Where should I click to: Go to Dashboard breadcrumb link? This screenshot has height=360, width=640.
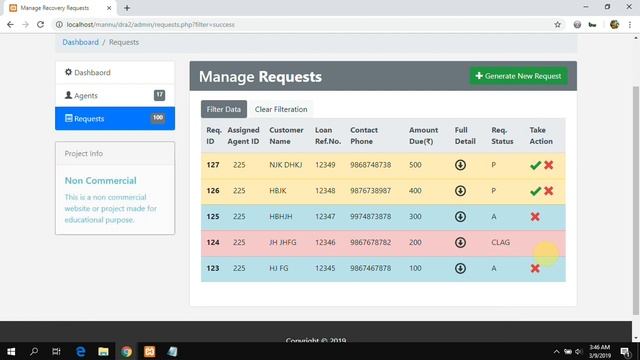(80, 42)
